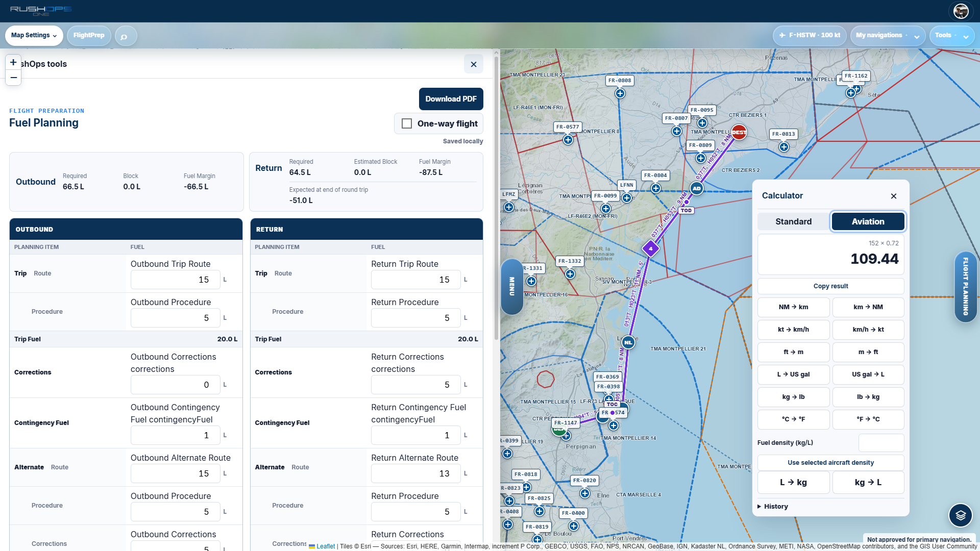Convert with the L to US gal button
Image resolution: width=980 pixels, height=551 pixels.
pyautogui.click(x=793, y=374)
